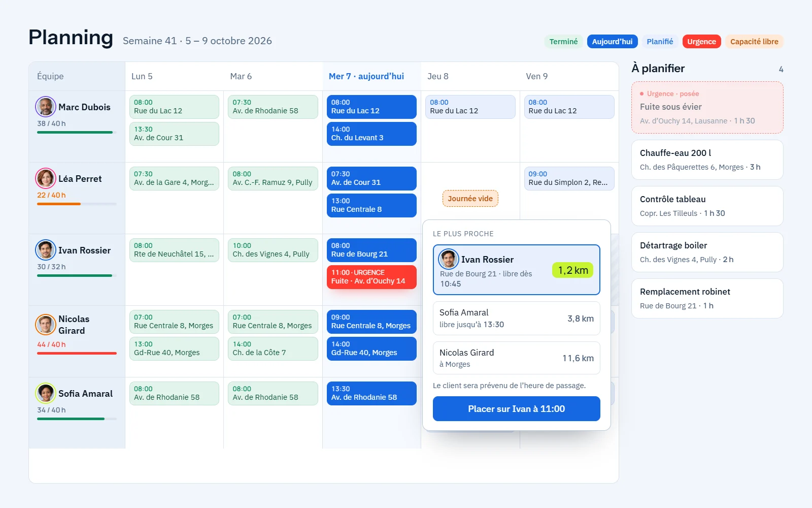Click Ivan Rossier's avatar in the team column
The image size is (812, 508).
click(46, 250)
